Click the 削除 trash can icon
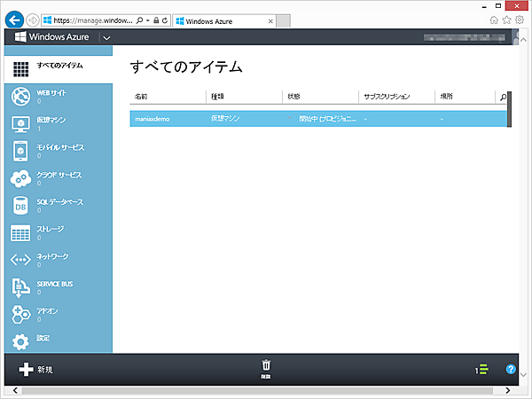This screenshot has width=532, height=399. point(266,367)
